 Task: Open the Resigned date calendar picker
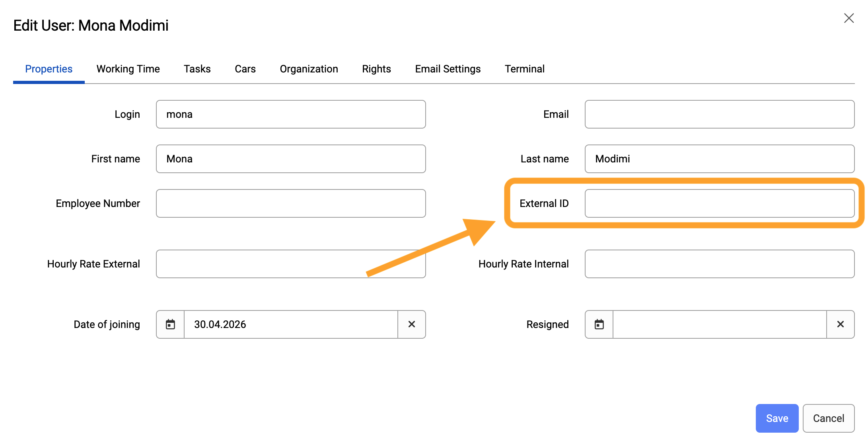click(x=599, y=324)
